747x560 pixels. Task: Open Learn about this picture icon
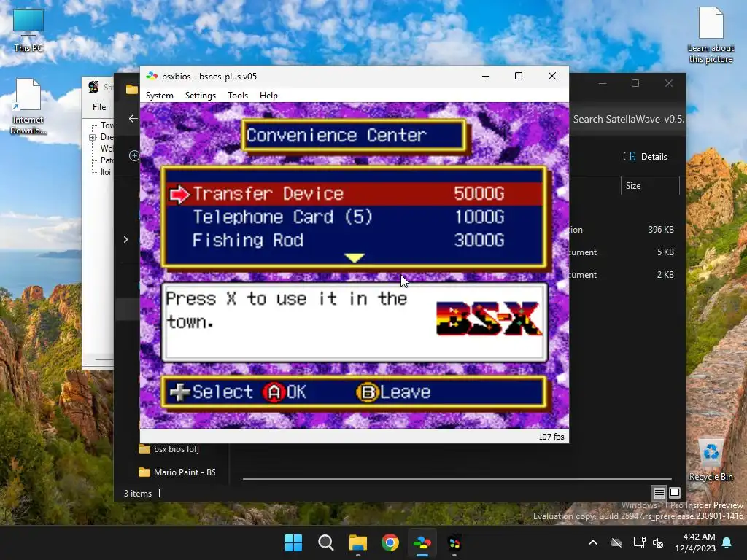tap(711, 35)
